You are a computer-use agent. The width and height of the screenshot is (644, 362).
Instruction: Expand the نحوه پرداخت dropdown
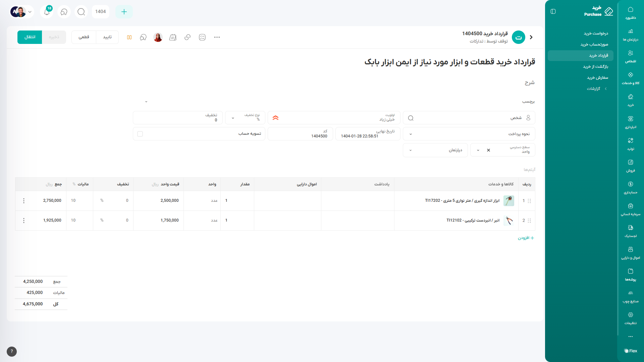tap(411, 134)
